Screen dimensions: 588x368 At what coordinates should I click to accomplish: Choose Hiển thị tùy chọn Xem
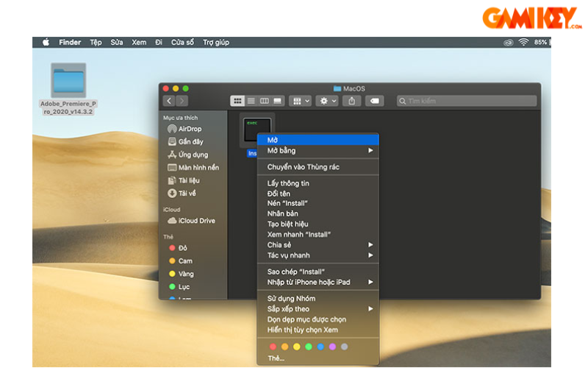(x=318, y=330)
